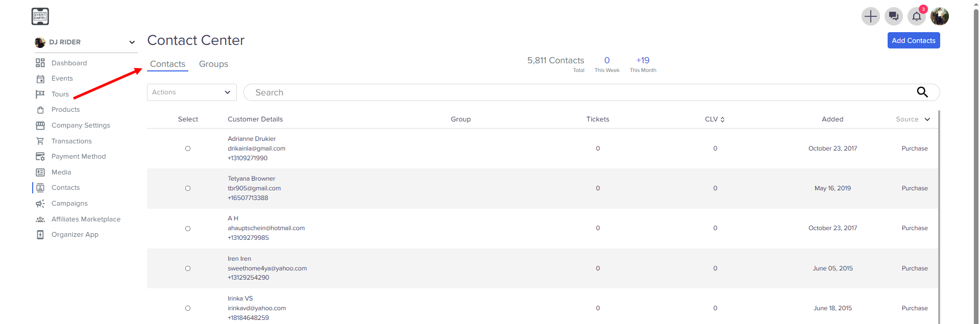
Task: Click into the Search field
Action: click(x=592, y=92)
